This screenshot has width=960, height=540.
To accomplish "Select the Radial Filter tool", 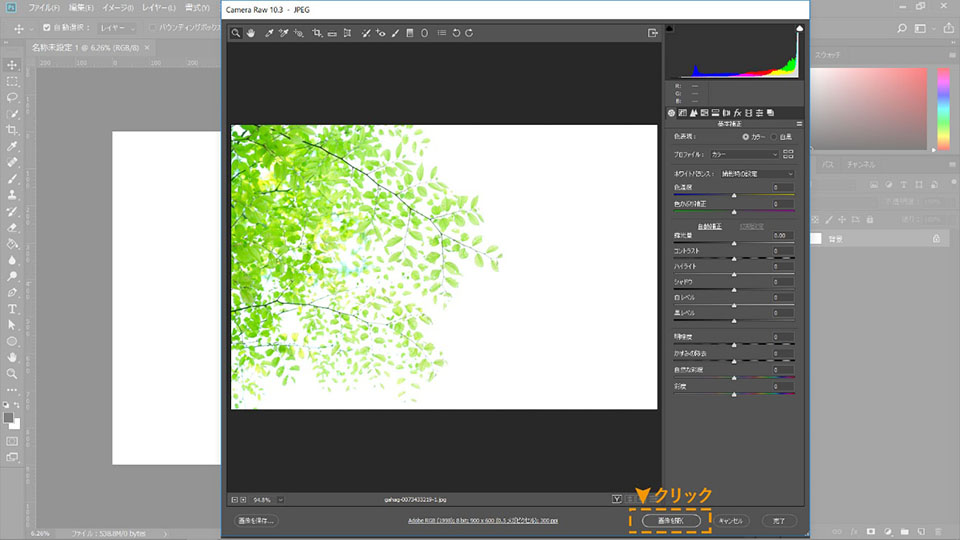I will click(x=424, y=33).
